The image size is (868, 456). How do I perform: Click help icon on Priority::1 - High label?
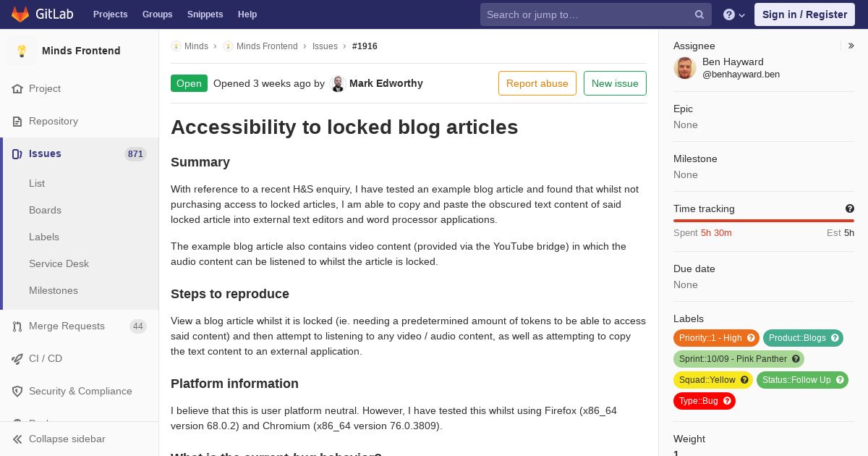click(x=751, y=338)
